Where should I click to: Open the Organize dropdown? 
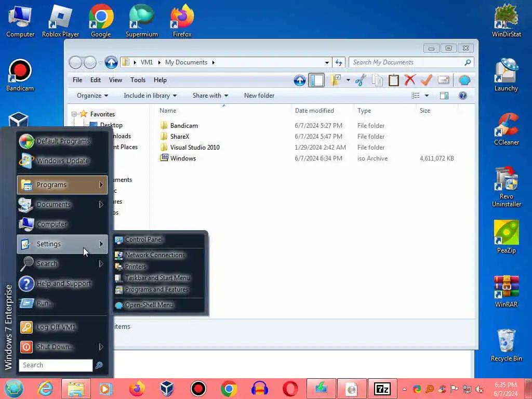click(x=92, y=96)
